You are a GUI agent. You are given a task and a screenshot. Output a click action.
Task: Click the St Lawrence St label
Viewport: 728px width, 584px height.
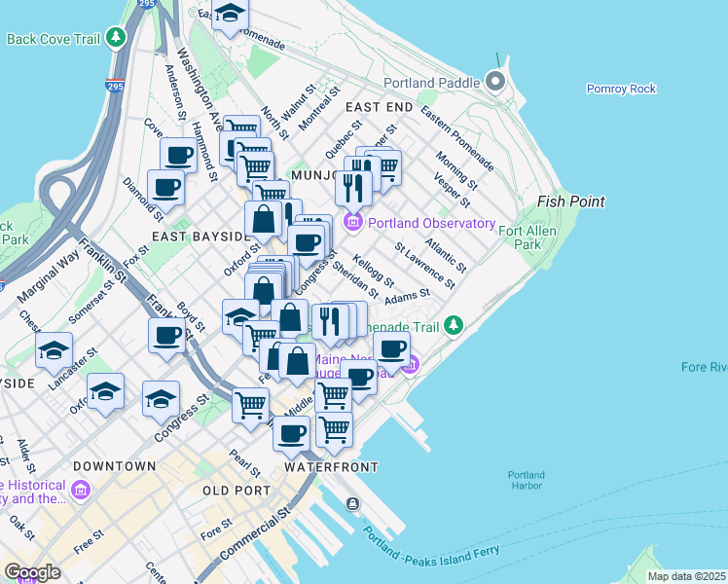point(424,266)
